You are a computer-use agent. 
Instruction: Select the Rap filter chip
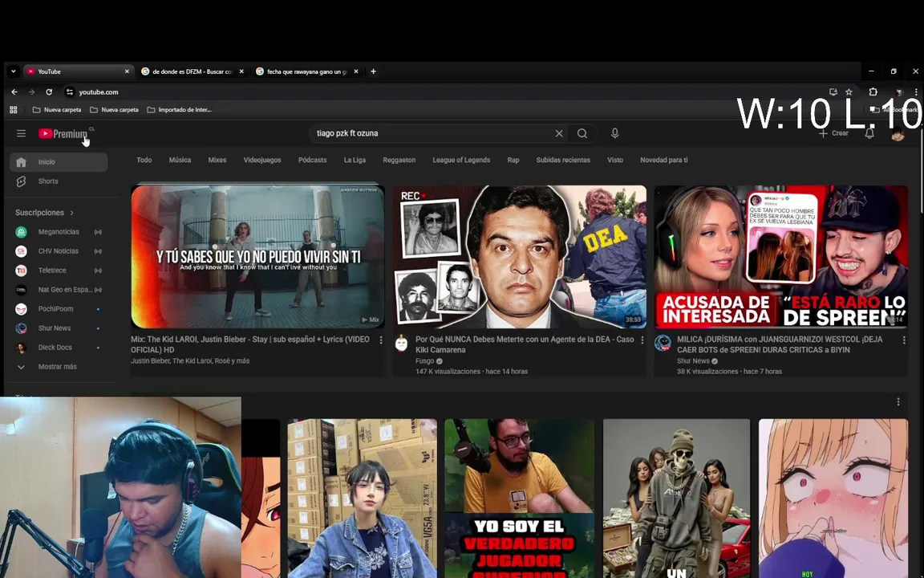coord(513,160)
